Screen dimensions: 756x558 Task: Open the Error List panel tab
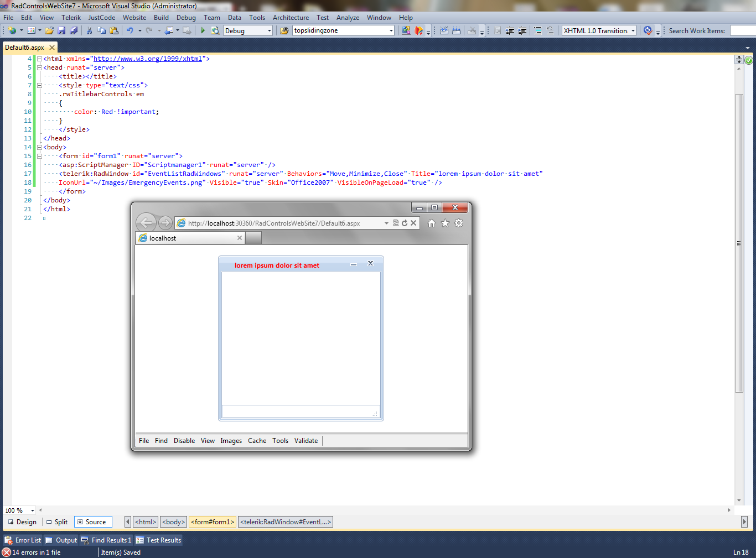tap(23, 540)
